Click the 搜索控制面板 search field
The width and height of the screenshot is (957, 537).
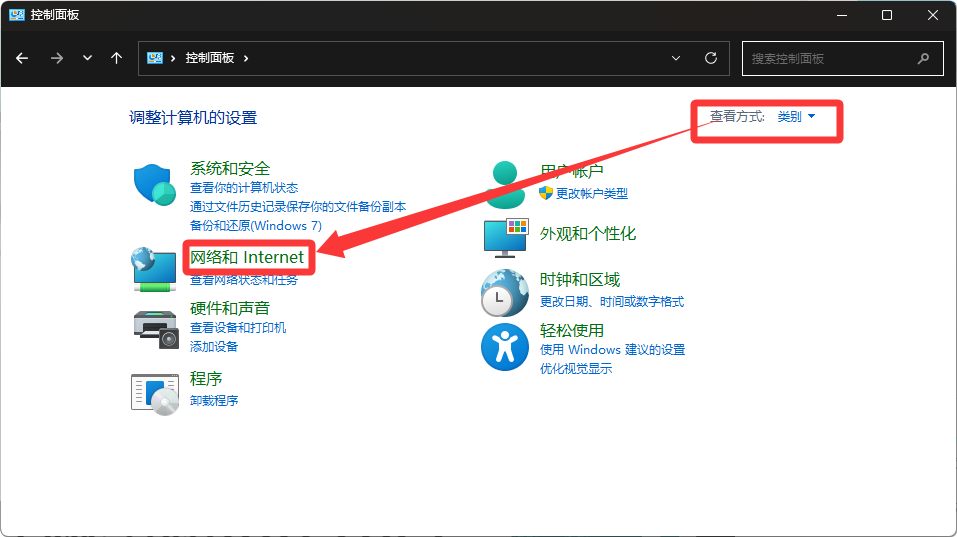[830, 58]
